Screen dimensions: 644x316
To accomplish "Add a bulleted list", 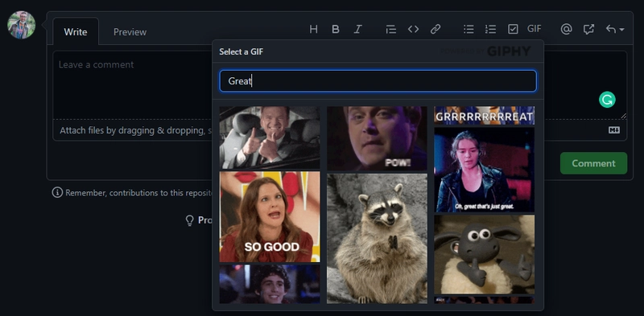I will pyautogui.click(x=469, y=29).
